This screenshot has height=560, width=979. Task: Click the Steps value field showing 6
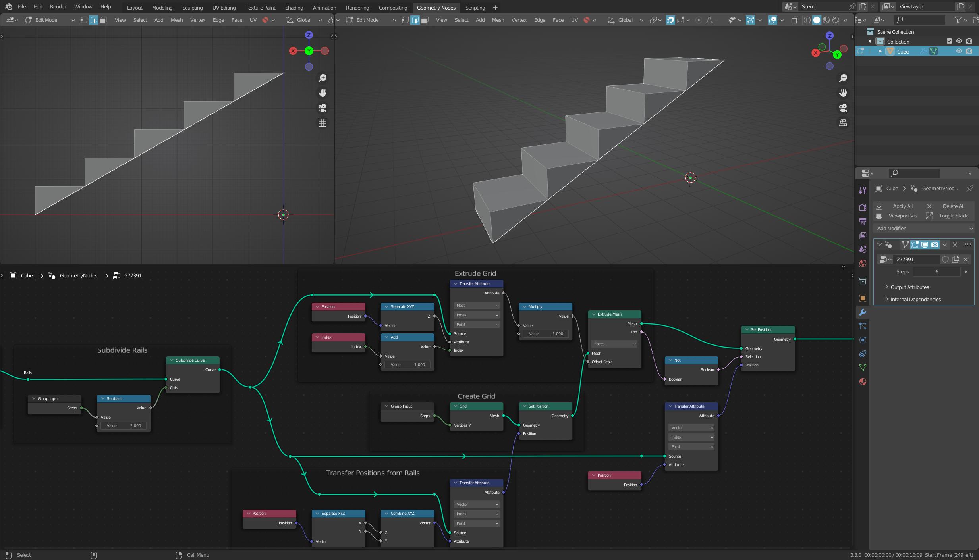[936, 271]
